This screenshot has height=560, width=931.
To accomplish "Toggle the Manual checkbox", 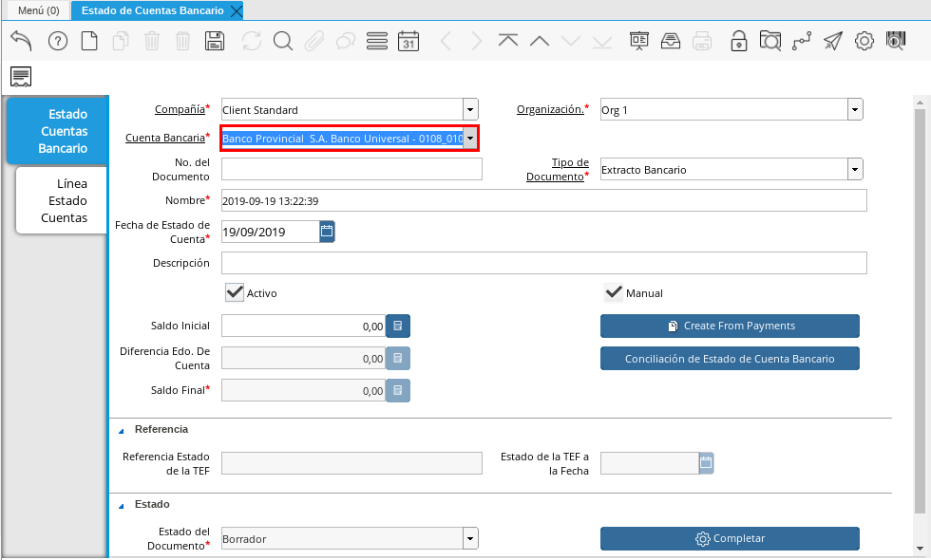I will 614,292.
